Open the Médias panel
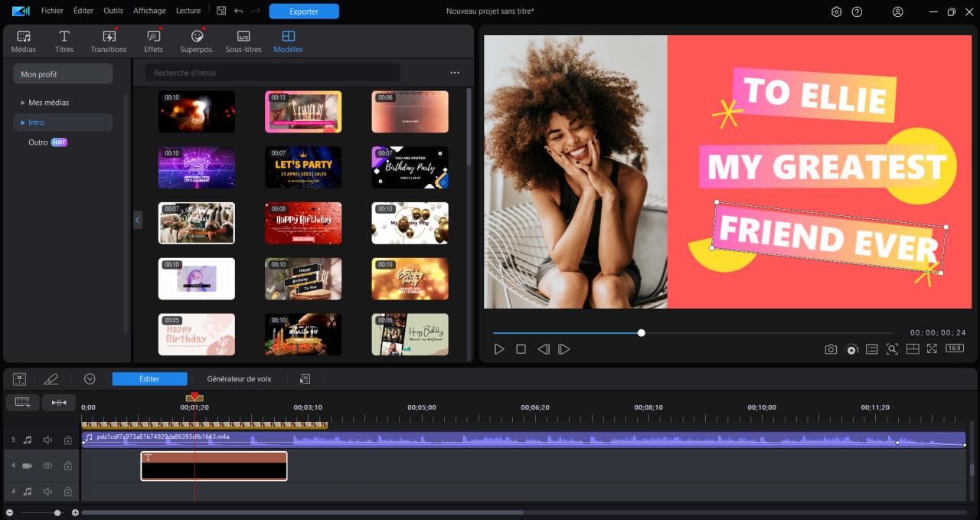 23,41
